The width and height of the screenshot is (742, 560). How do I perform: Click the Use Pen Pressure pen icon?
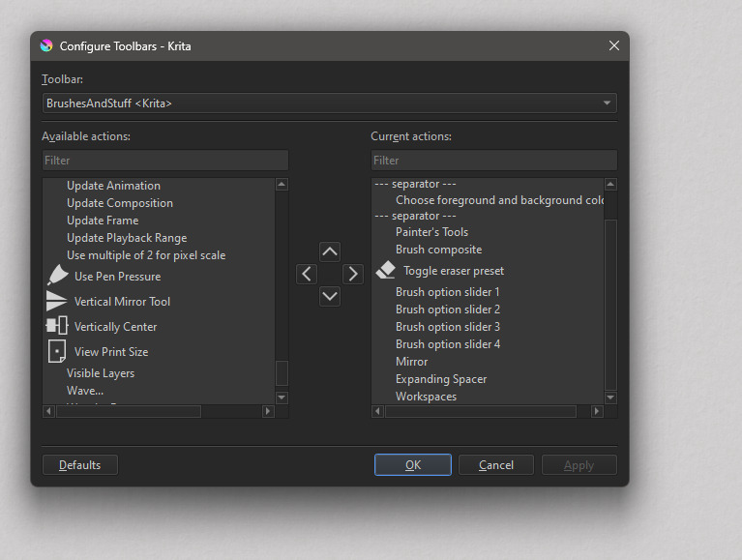pyautogui.click(x=57, y=276)
